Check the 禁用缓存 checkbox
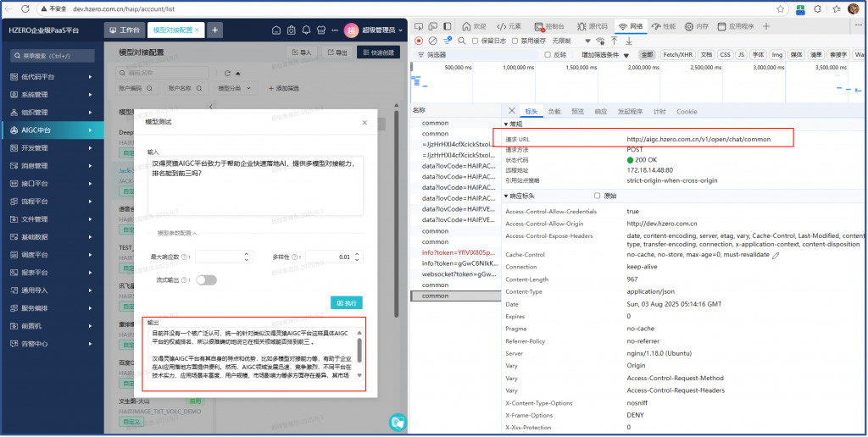This screenshot has width=868, height=437. click(x=515, y=41)
